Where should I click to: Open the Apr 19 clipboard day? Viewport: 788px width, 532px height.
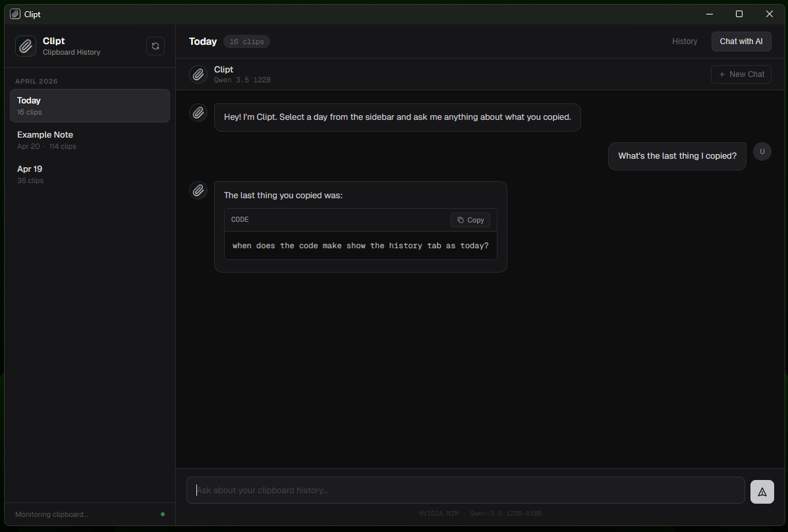[x=90, y=174]
